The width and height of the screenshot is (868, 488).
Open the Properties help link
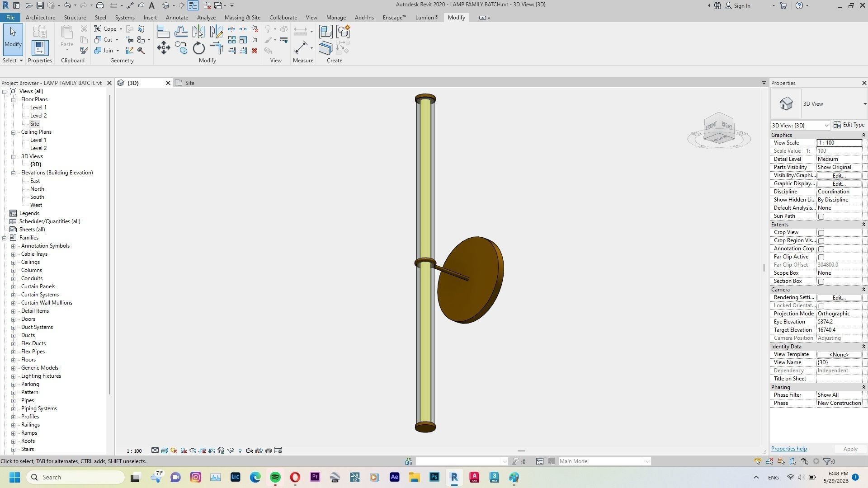(789, 449)
